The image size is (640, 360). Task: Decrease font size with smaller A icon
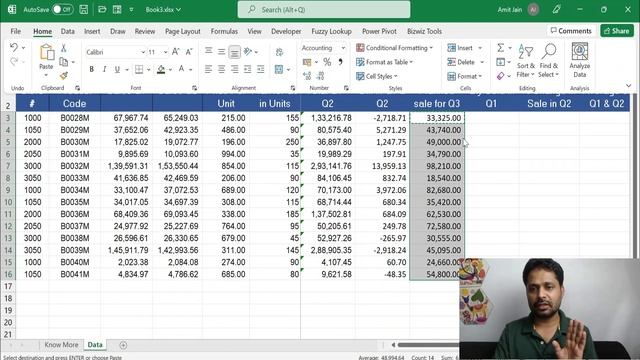(x=189, y=52)
